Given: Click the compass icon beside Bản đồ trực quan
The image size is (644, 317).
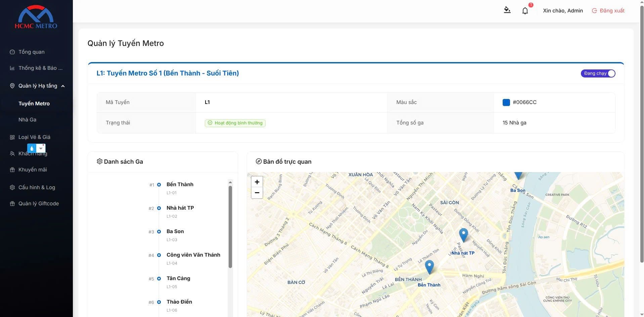Looking at the screenshot, I should (259, 161).
